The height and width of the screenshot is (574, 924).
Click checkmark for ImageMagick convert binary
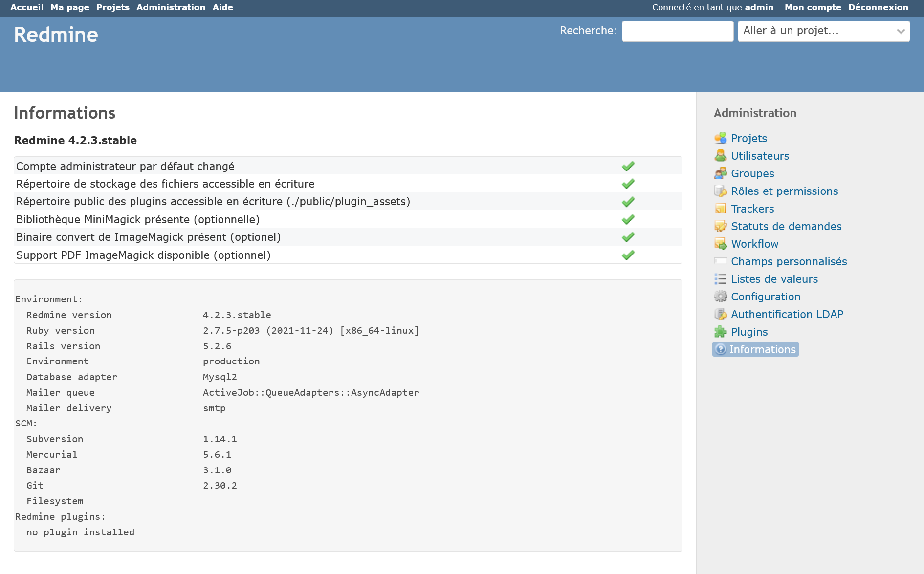click(628, 237)
